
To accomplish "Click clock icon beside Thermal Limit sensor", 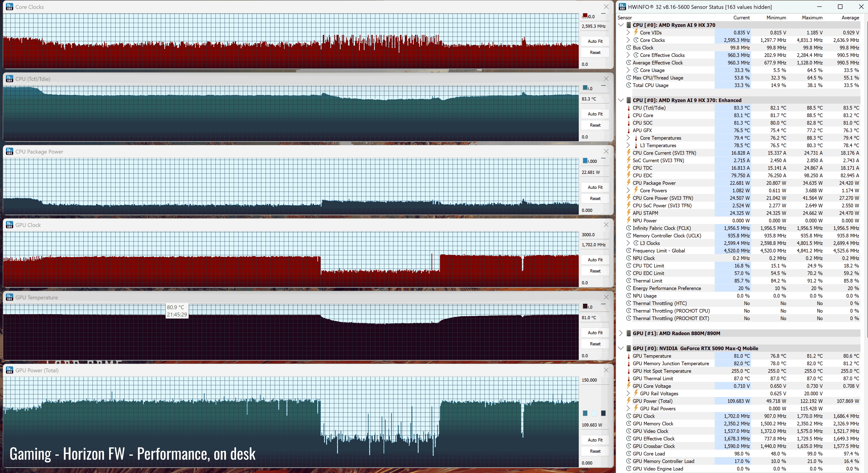I will 628,281.
